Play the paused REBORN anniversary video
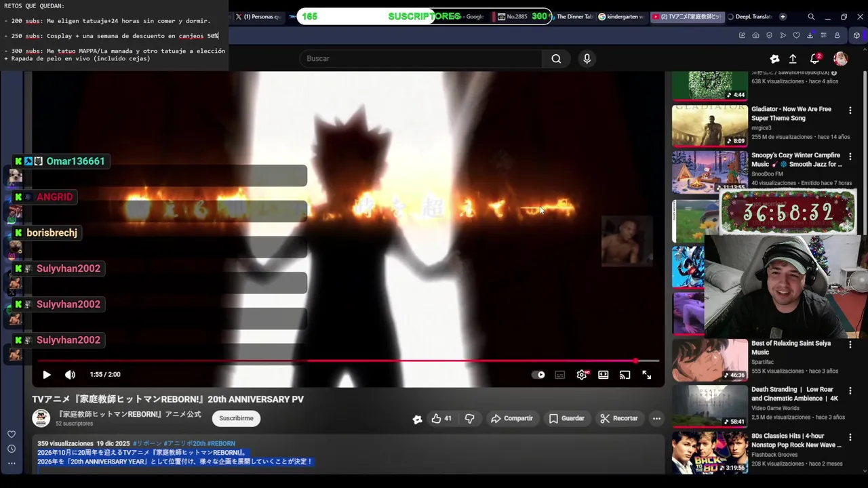 47,375
